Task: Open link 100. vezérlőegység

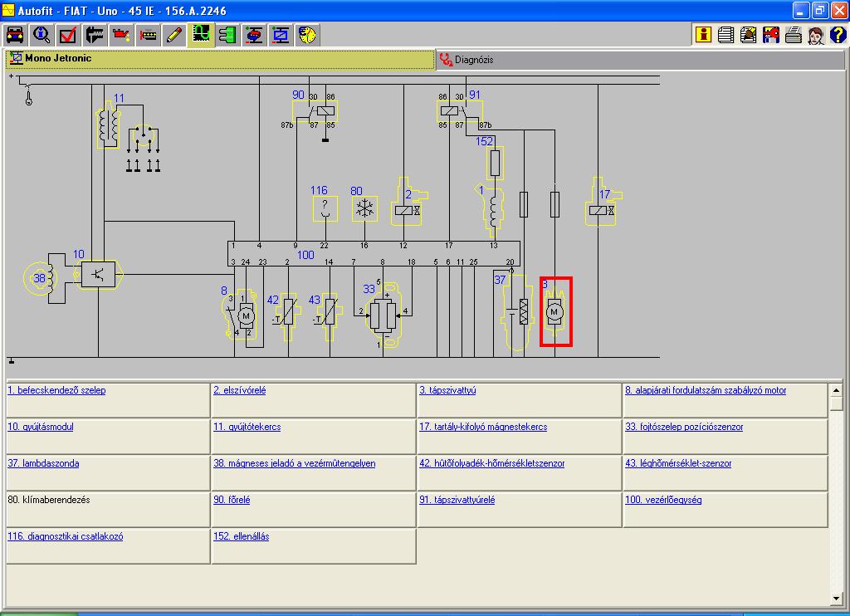Action: (663, 500)
